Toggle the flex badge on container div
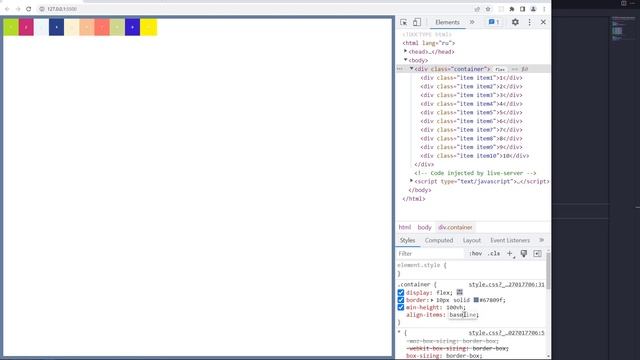The image size is (640, 360). point(500,69)
